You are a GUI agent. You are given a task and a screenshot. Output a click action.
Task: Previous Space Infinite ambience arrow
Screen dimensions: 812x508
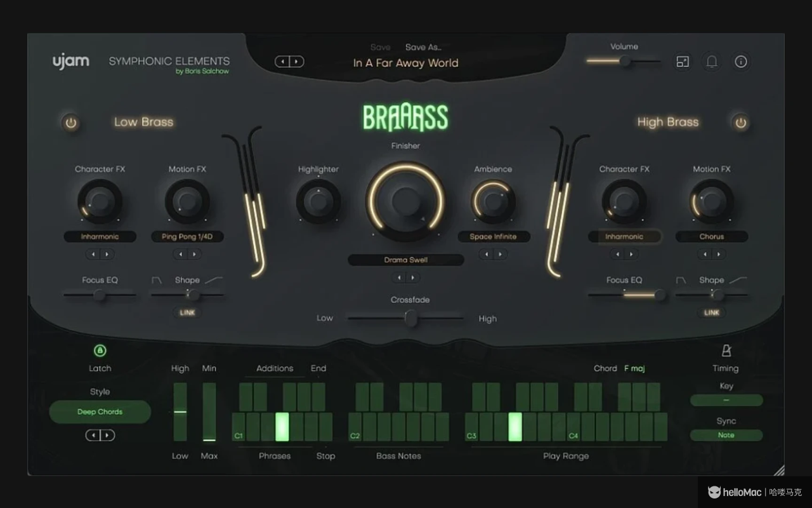[486, 254]
